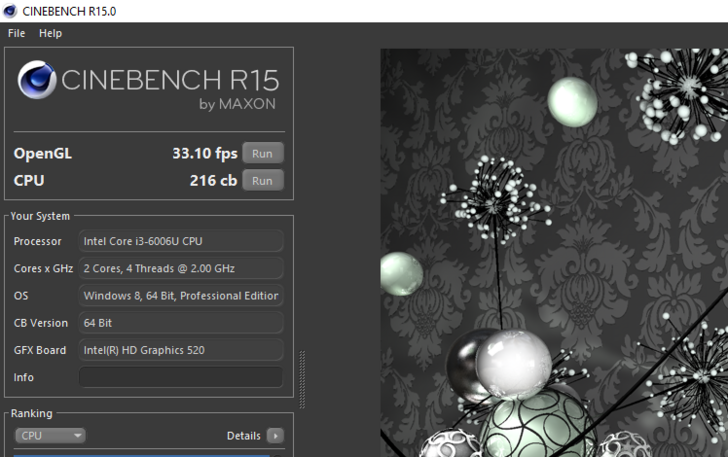Open the Help menu
This screenshot has height=457, width=728.
[x=50, y=33]
